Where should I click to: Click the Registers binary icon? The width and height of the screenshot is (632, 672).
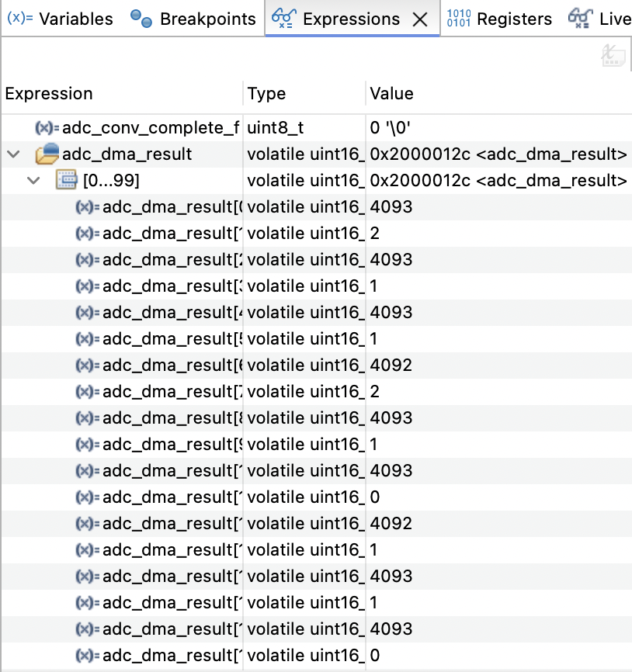(x=459, y=19)
